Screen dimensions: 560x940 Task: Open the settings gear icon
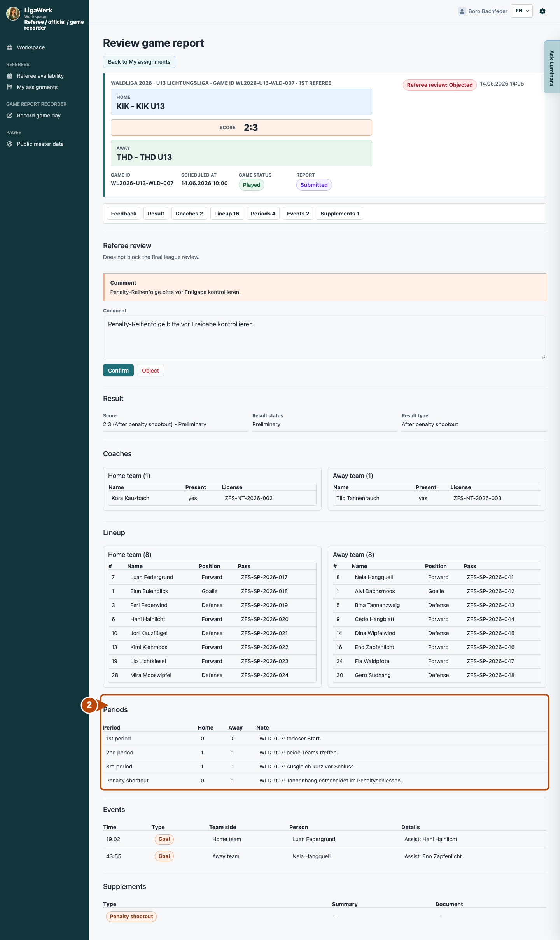click(542, 11)
